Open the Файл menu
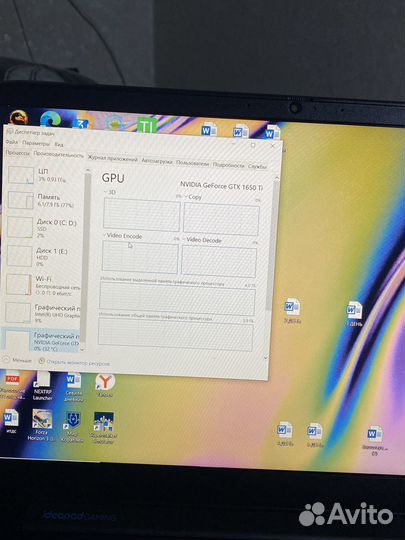 [x=12, y=142]
